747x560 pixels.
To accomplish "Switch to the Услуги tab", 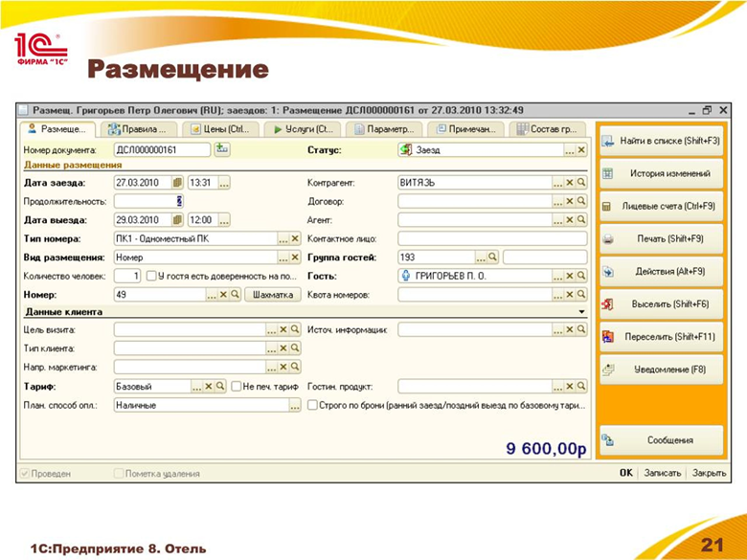I will point(303,128).
